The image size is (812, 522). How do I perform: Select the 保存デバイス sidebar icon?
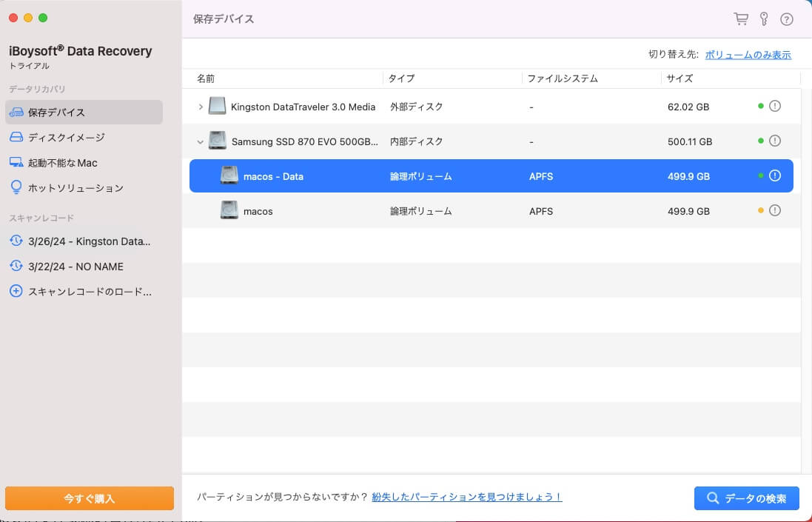15,112
